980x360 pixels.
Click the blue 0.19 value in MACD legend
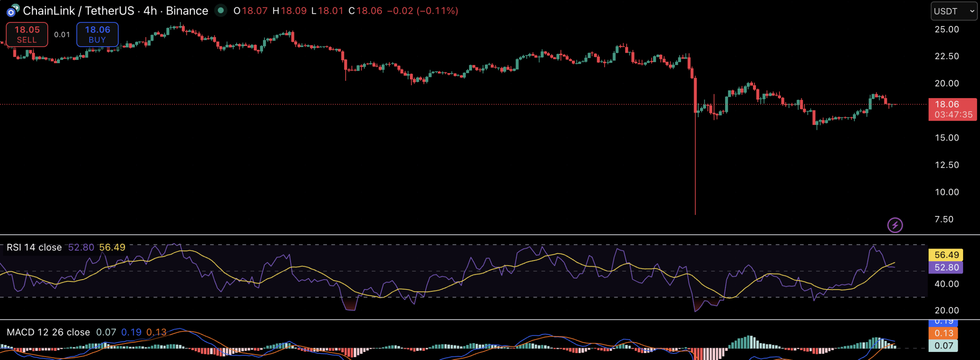tap(131, 332)
